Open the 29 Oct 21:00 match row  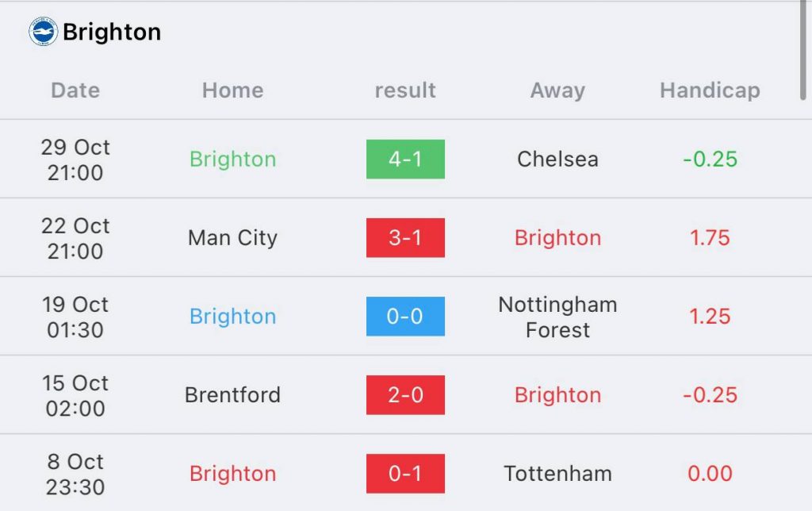click(x=406, y=159)
